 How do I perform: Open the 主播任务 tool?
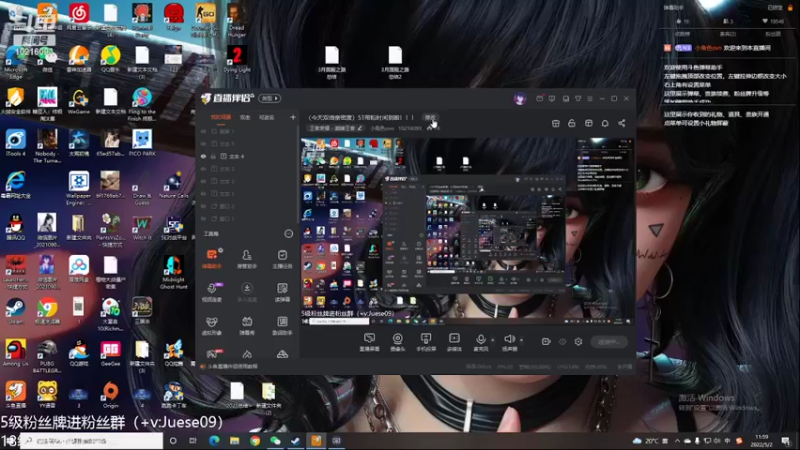282,258
